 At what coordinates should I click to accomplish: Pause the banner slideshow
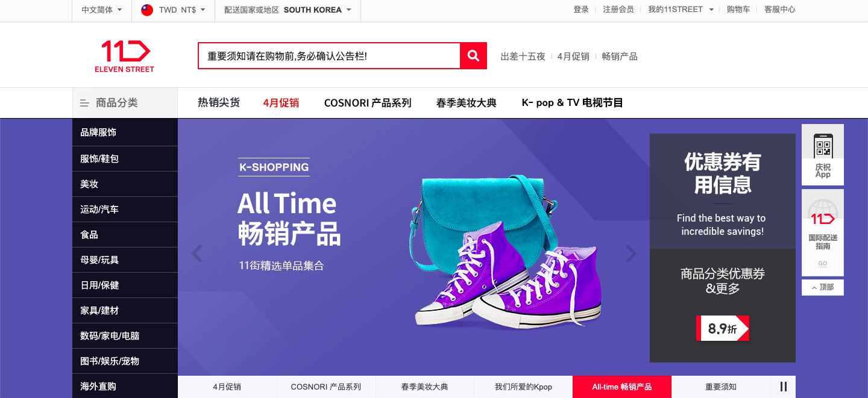coord(784,387)
